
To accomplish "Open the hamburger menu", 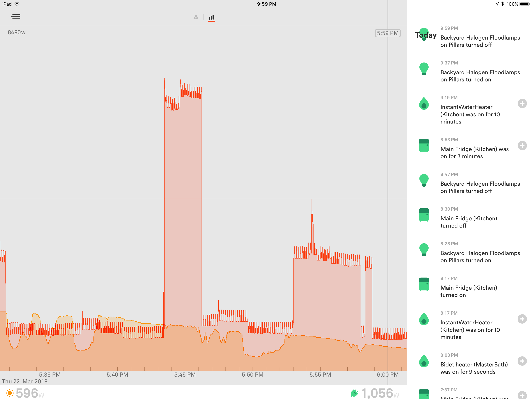I will click(x=15, y=16).
